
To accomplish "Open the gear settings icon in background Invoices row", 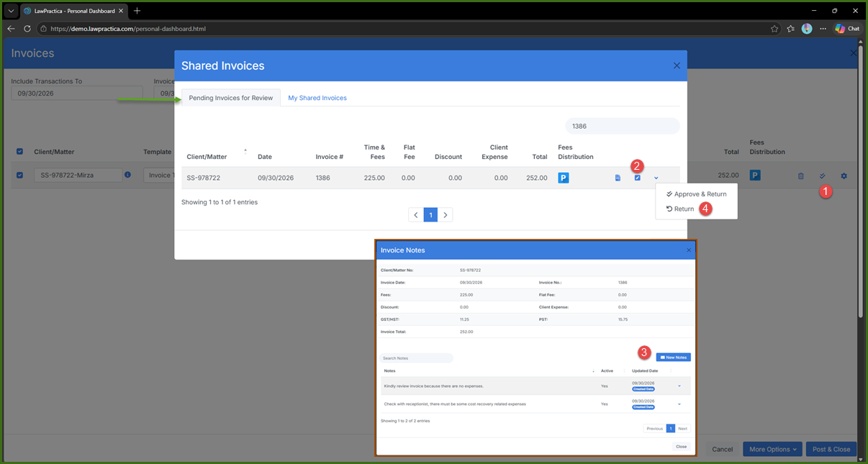I will pyautogui.click(x=844, y=176).
